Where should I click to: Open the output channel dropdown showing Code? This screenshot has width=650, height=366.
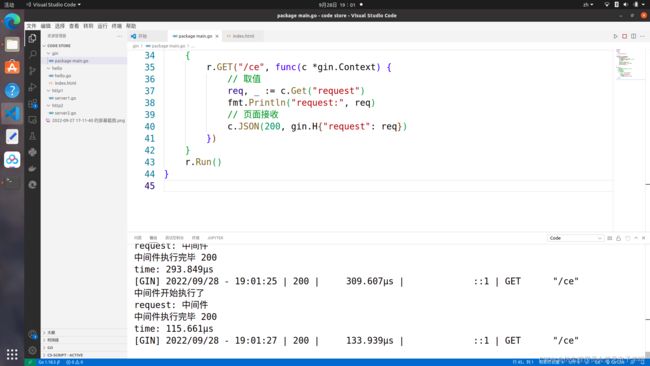pos(575,238)
